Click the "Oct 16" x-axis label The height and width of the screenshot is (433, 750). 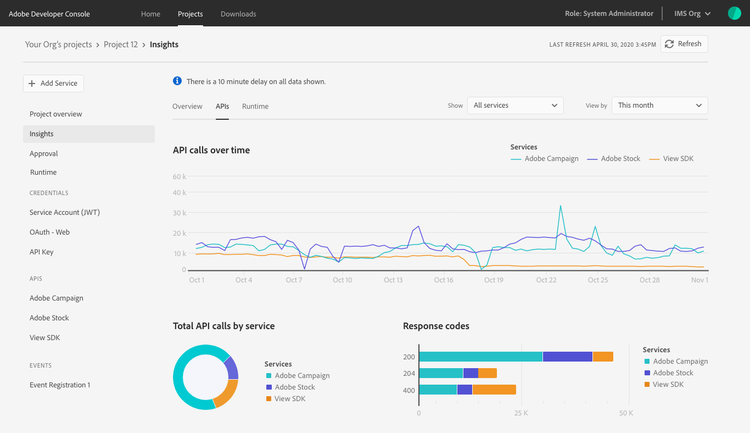443,280
